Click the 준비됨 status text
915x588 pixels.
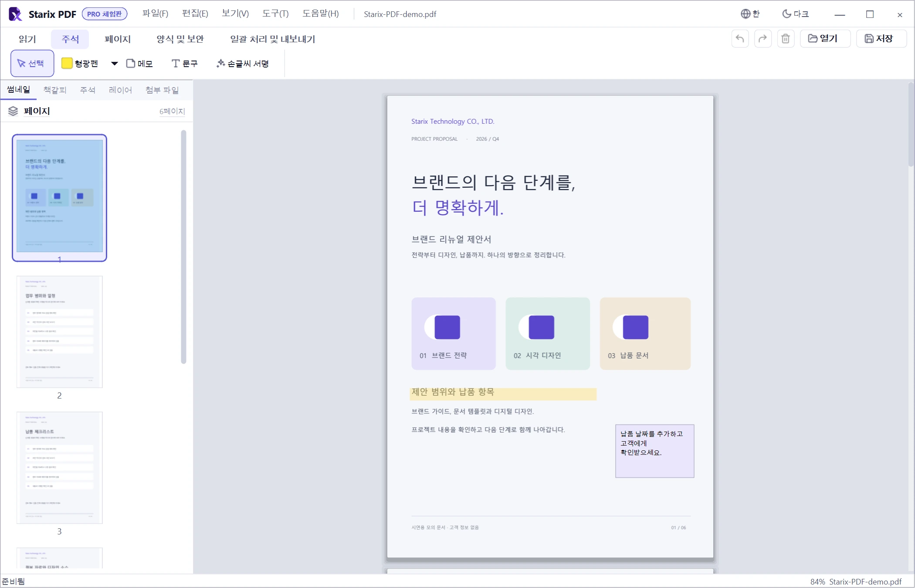tap(14, 582)
